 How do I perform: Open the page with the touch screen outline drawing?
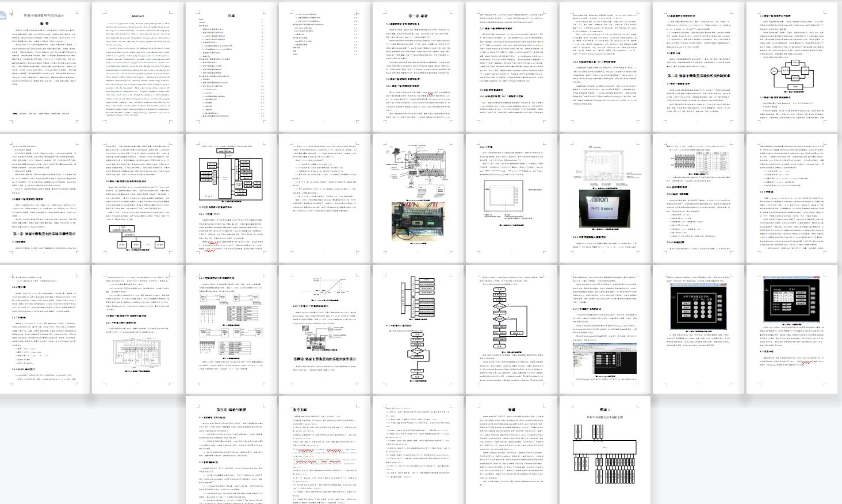tap(511, 198)
